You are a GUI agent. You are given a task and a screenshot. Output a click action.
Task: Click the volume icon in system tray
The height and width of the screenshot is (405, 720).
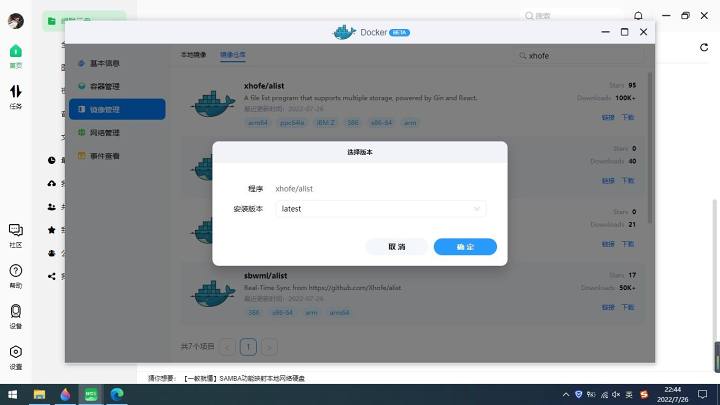(x=616, y=394)
